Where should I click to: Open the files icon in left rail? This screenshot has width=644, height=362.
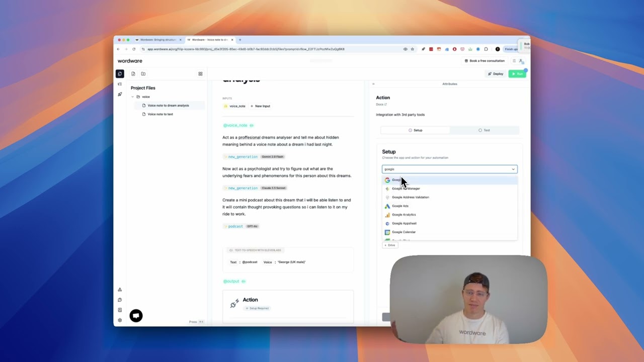(x=120, y=74)
